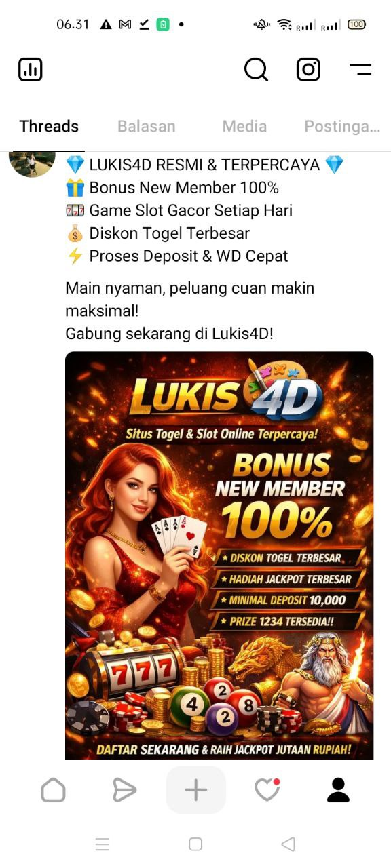Go to the Home feed icon
The height and width of the screenshot is (868, 391).
click(x=53, y=790)
